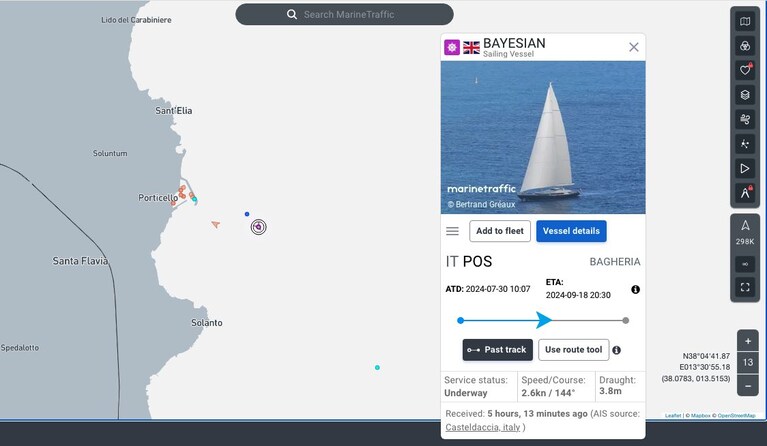Click the Santa Flavia map label
The width and height of the screenshot is (767, 446).
(x=80, y=261)
